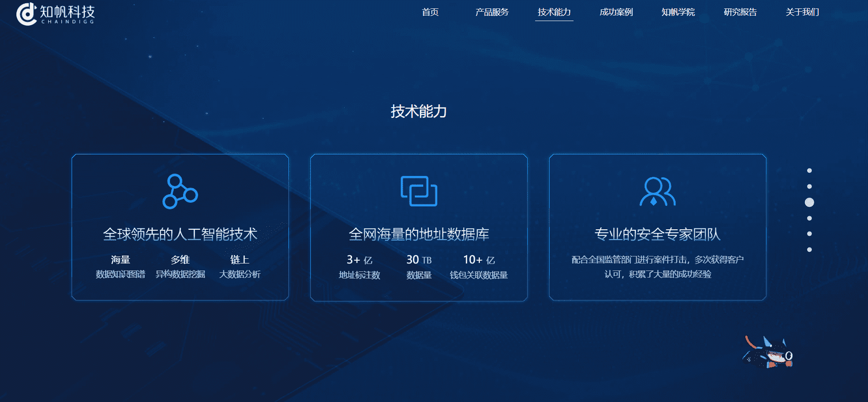Click the connected-nodes AI technology icon
The image size is (868, 402).
pyautogui.click(x=180, y=191)
